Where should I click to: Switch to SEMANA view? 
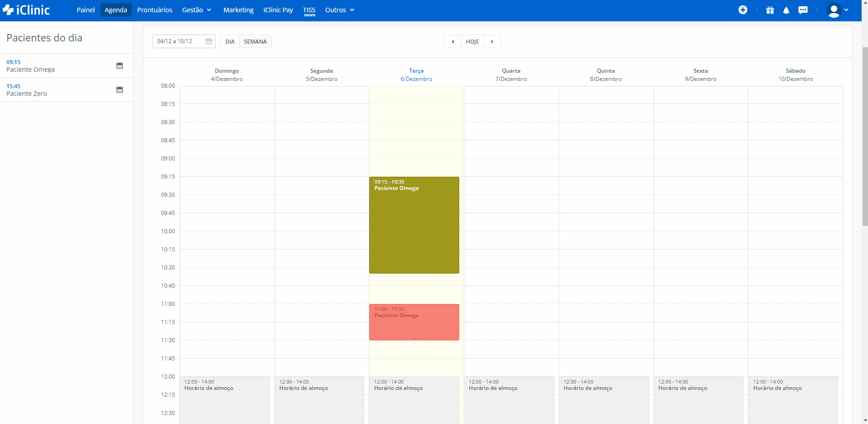pos(255,42)
